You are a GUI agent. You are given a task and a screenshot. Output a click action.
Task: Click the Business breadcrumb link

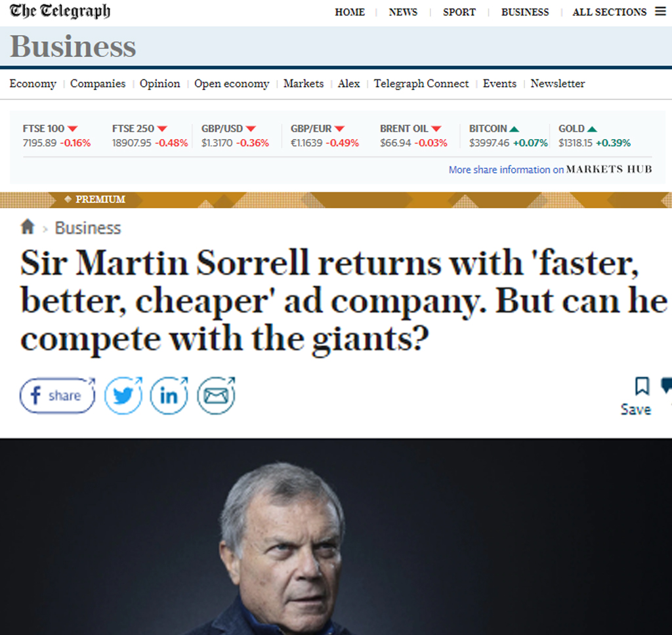coord(88,228)
